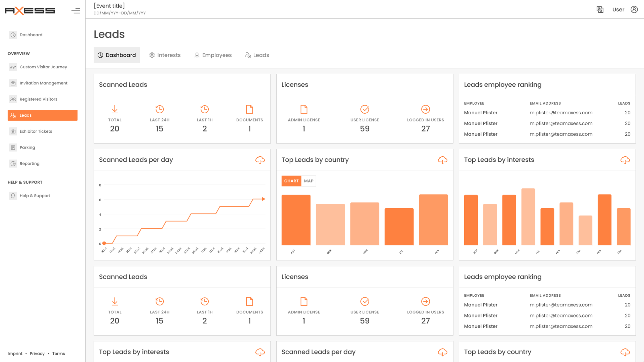644x362 pixels.
Task: Click the line chart start point
Action: [104, 243]
